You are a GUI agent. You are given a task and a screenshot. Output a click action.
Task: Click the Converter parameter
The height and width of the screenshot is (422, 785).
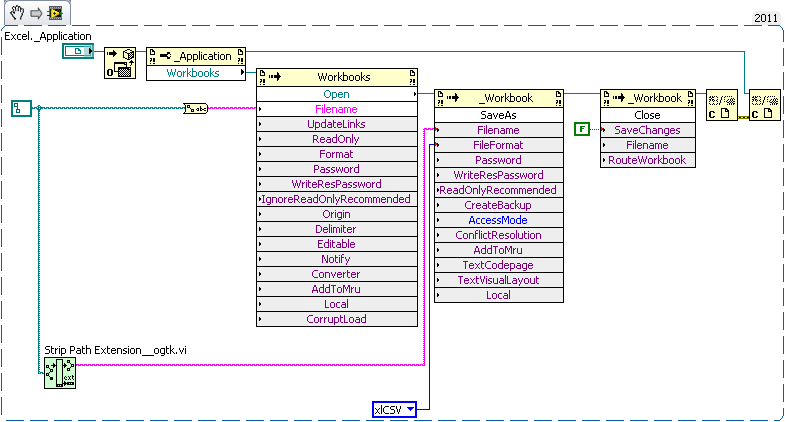point(337,274)
